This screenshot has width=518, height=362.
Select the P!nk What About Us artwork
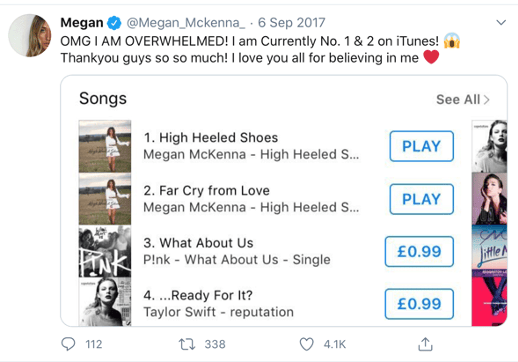click(105, 251)
